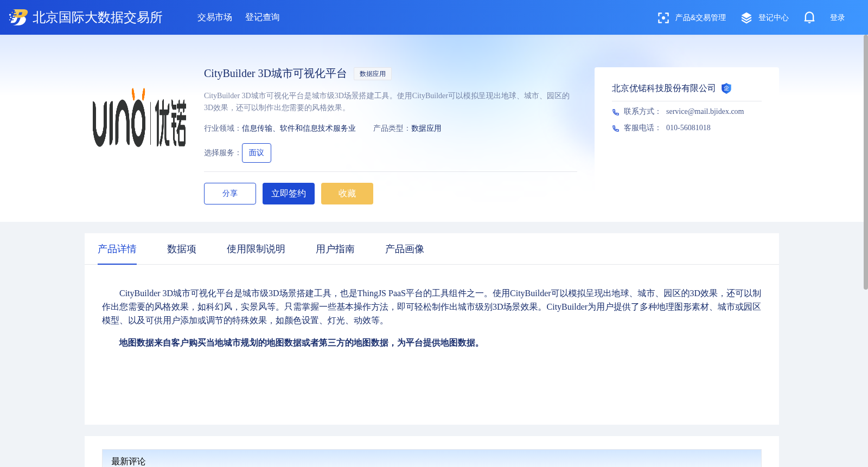
Task: Click the email service@mail.bjidex.com
Action: tap(705, 112)
